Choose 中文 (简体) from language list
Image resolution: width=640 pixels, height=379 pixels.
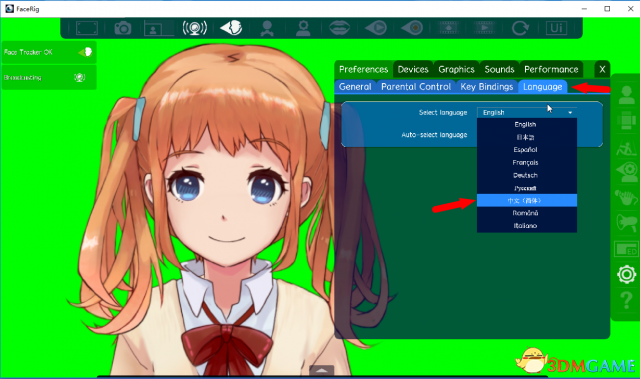pos(527,200)
